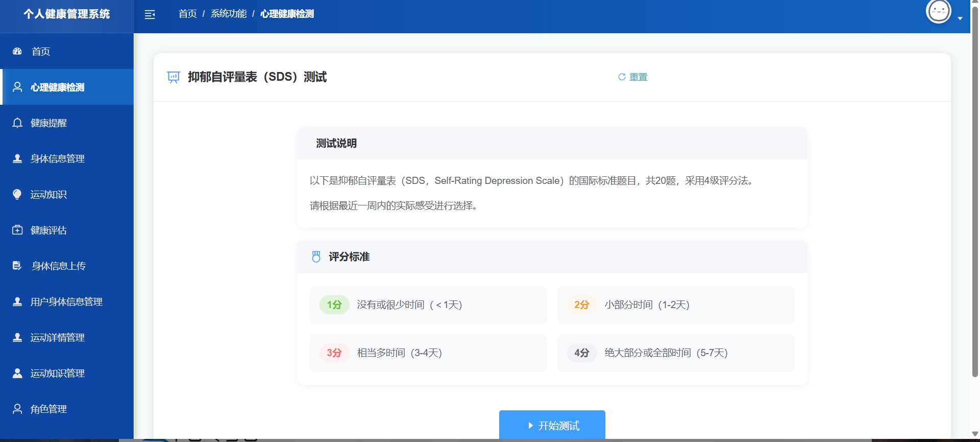Click the user avatar in header
This screenshot has height=442, width=980.
coord(939,11)
